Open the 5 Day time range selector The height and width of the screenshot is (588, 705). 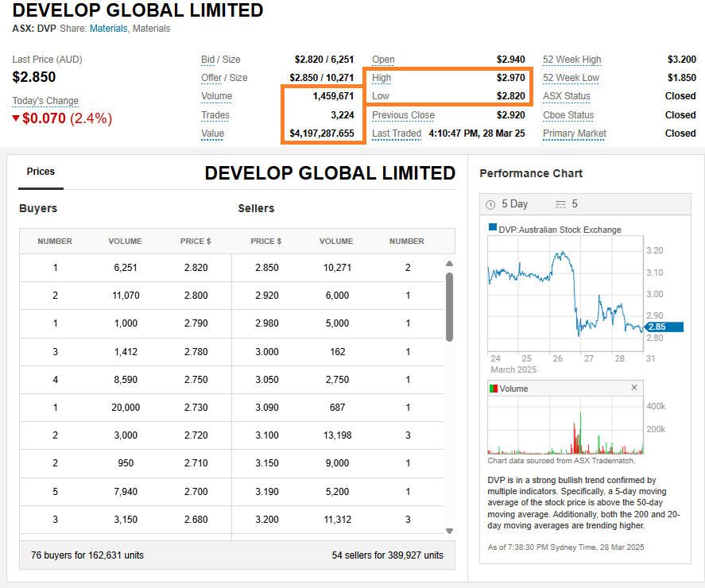(x=513, y=204)
